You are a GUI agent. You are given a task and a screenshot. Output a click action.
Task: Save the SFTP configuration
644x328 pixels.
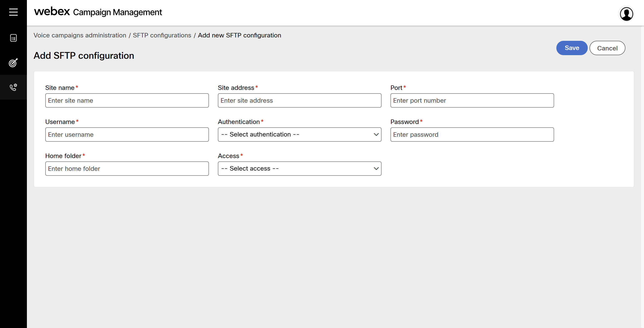tap(572, 48)
